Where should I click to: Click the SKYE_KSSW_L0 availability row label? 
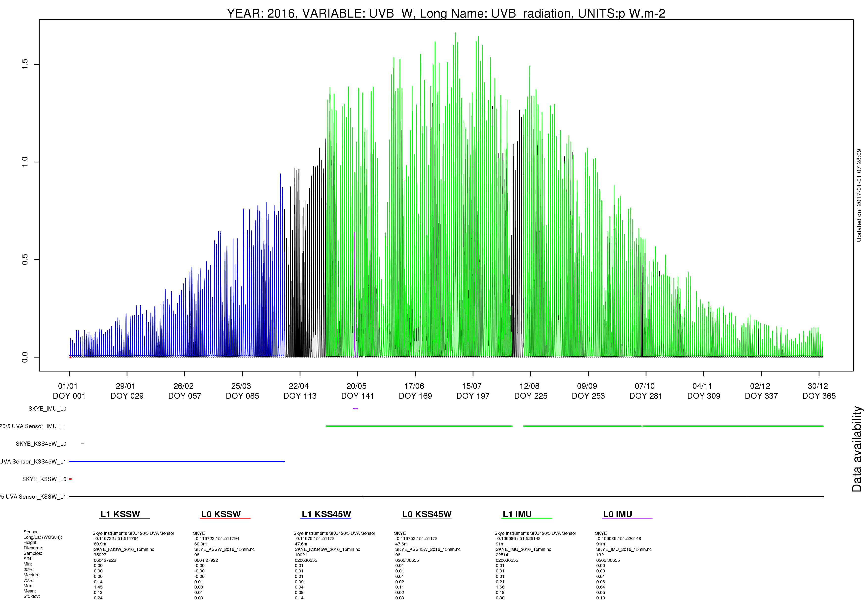pos(44,479)
